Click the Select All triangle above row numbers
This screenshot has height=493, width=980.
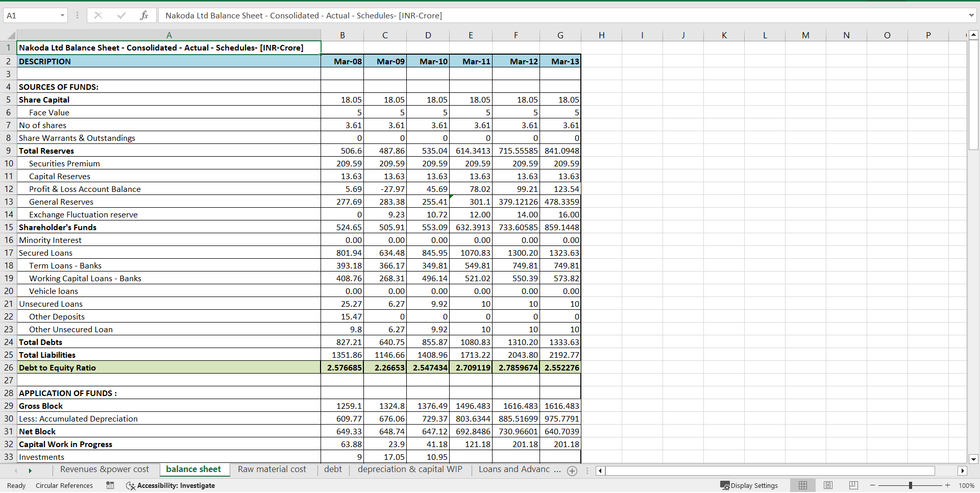(11, 35)
